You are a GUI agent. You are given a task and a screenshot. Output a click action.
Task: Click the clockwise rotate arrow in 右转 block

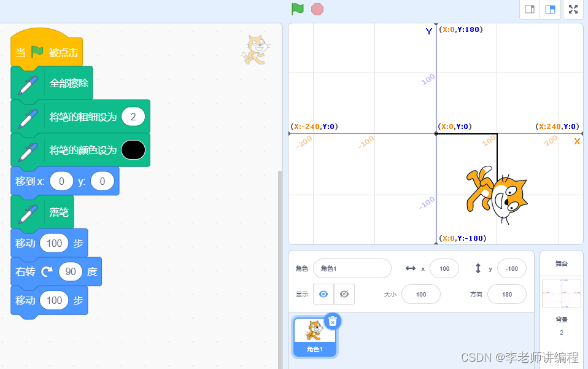pos(47,271)
